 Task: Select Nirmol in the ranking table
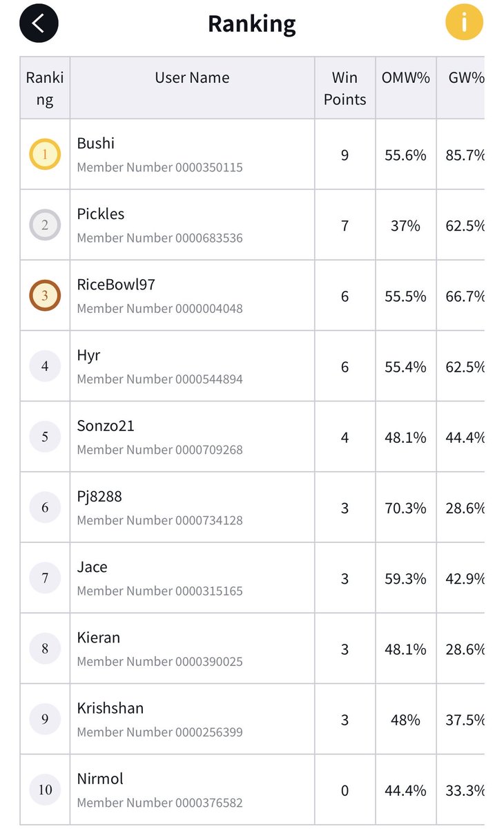(x=100, y=779)
